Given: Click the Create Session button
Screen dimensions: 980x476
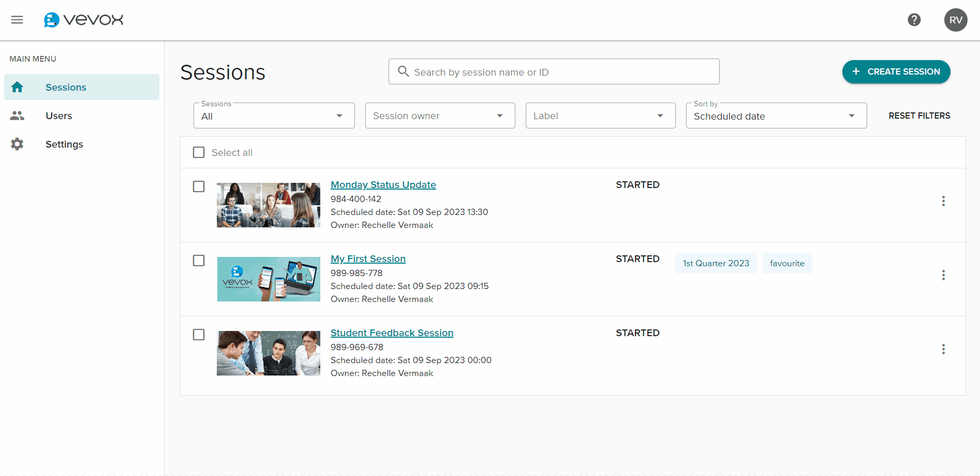Looking at the screenshot, I should coord(896,71).
